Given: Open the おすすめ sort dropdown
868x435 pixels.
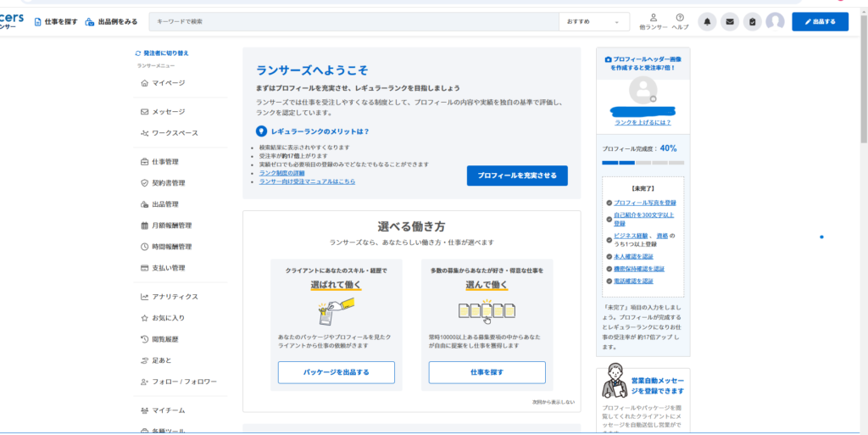Looking at the screenshot, I should tap(594, 21).
